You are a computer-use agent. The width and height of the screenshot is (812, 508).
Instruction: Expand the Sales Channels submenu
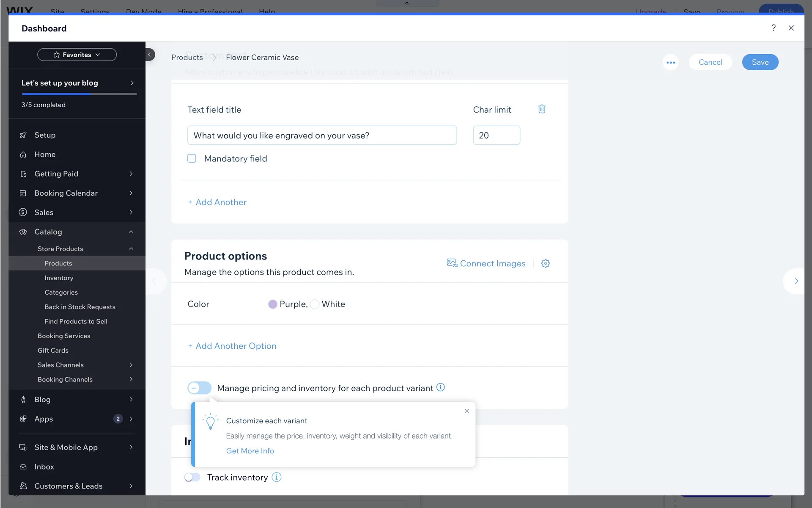coord(131,365)
